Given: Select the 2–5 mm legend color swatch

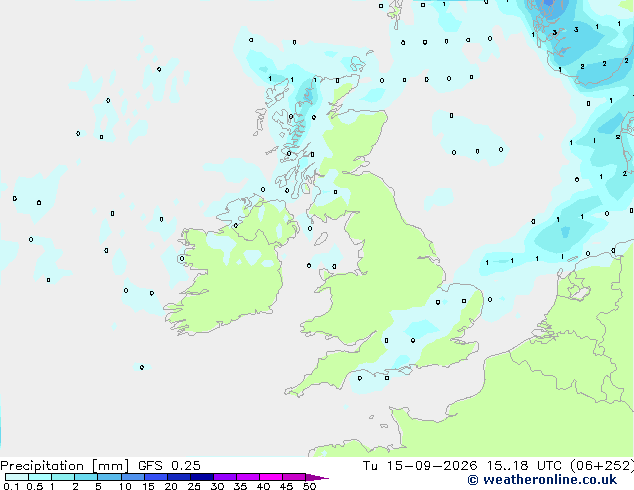Looking at the screenshot, I should (x=86, y=477).
